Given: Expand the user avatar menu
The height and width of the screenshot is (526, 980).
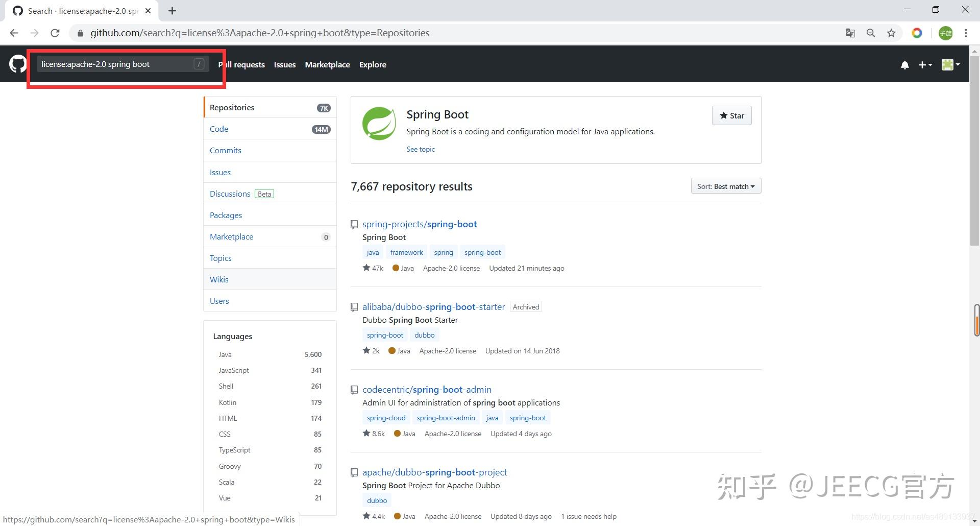Looking at the screenshot, I should 950,65.
